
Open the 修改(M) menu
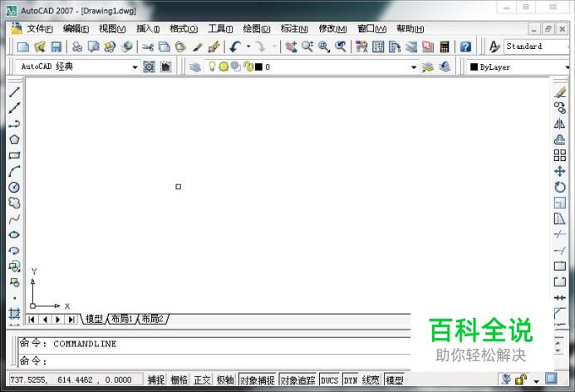click(332, 28)
